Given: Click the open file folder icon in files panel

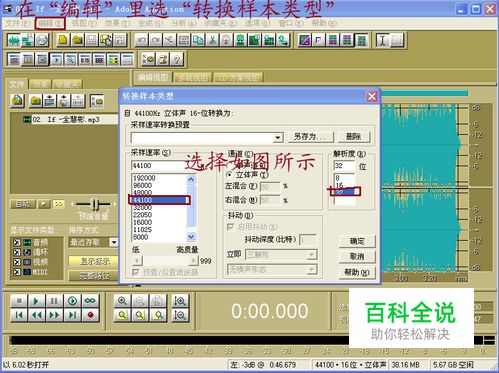Looking at the screenshot, I should click(36, 101).
